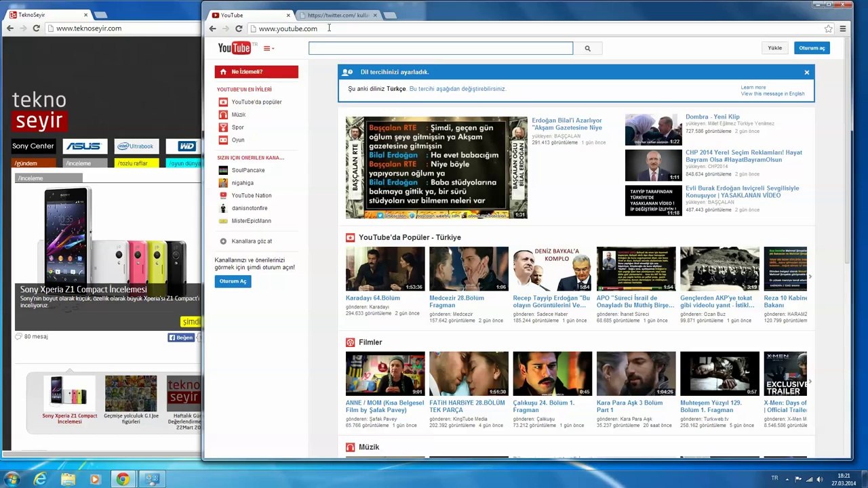
Task: Click the Yükle upload button
Action: click(774, 48)
